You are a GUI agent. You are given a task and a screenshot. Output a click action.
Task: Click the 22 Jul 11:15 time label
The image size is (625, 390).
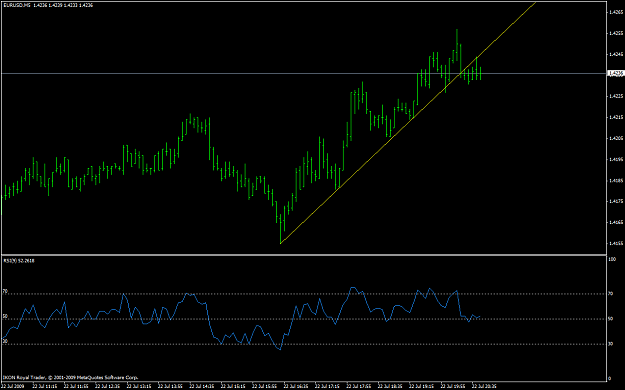(45, 386)
